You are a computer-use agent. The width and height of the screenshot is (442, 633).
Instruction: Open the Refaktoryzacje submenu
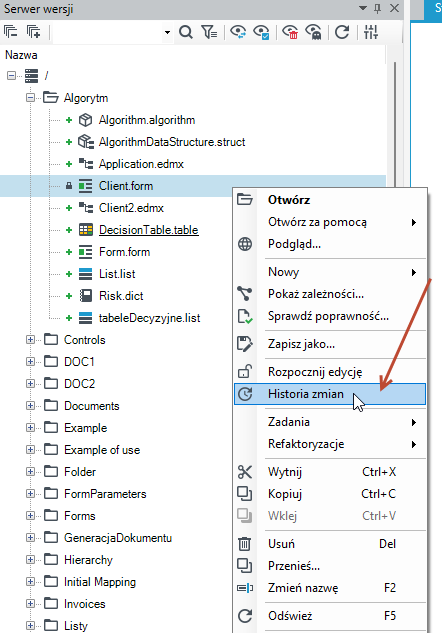coord(330,444)
